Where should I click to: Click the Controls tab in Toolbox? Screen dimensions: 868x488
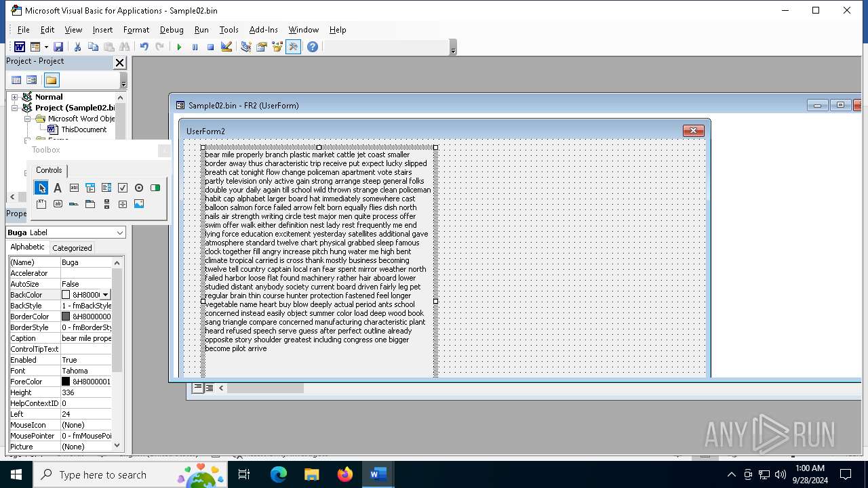tap(49, 170)
